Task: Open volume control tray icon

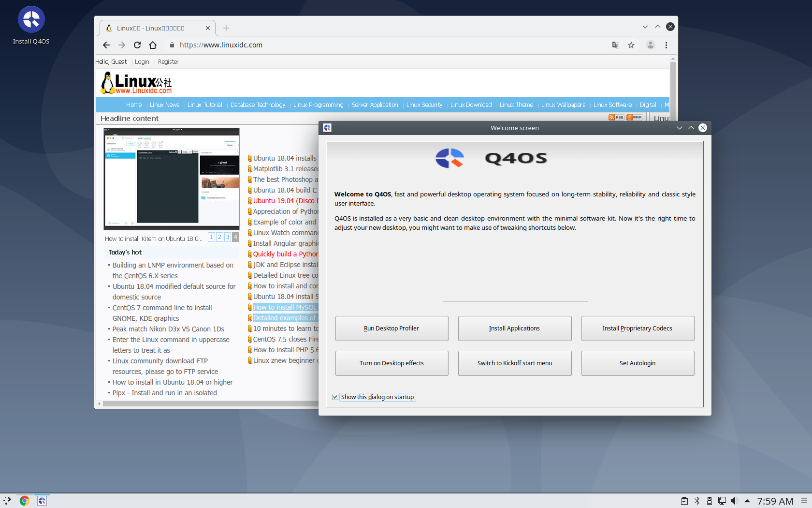Action: [734, 501]
